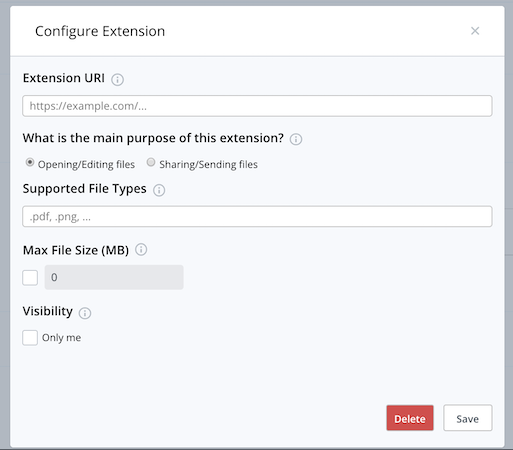The width and height of the screenshot is (513, 450).
Task: Click the "Sharing/Sending files" label text
Action: click(x=208, y=164)
